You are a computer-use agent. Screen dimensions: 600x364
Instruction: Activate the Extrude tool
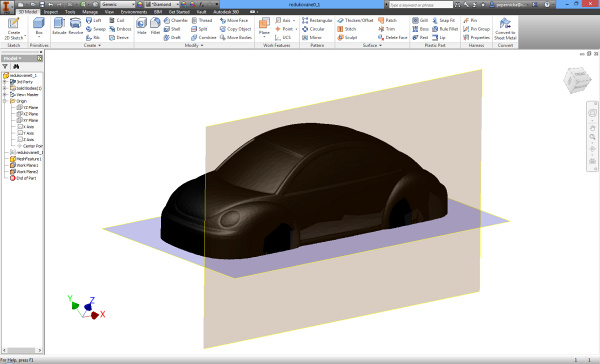pos(59,26)
